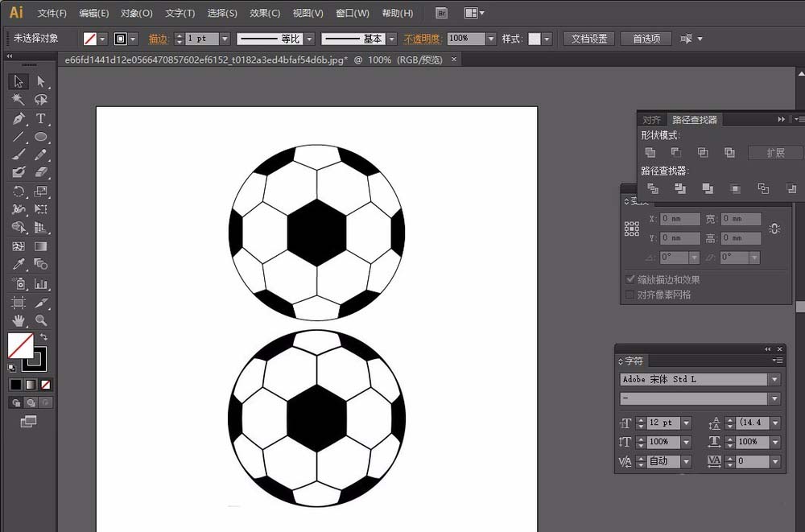Expand the 不透明度 100% dropdown
Viewport: 805px width, 532px height.
tap(491, 39)
